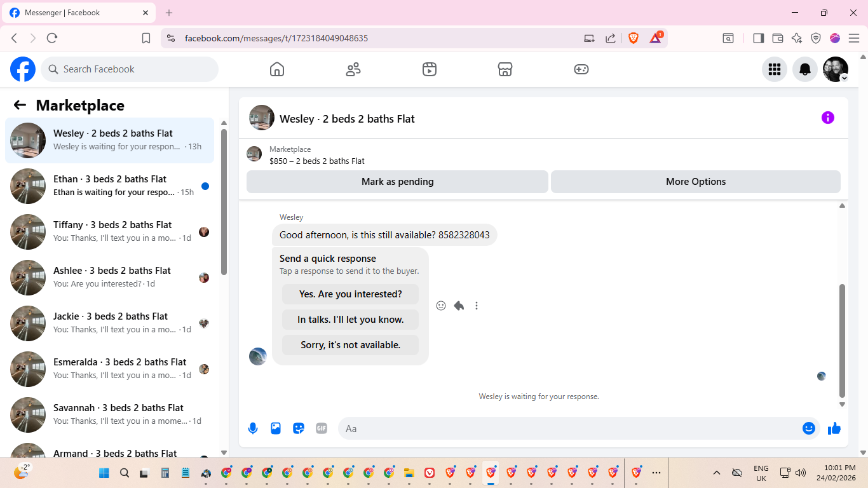
Task: Click the Facebook logo
Action: pos(23,69)
